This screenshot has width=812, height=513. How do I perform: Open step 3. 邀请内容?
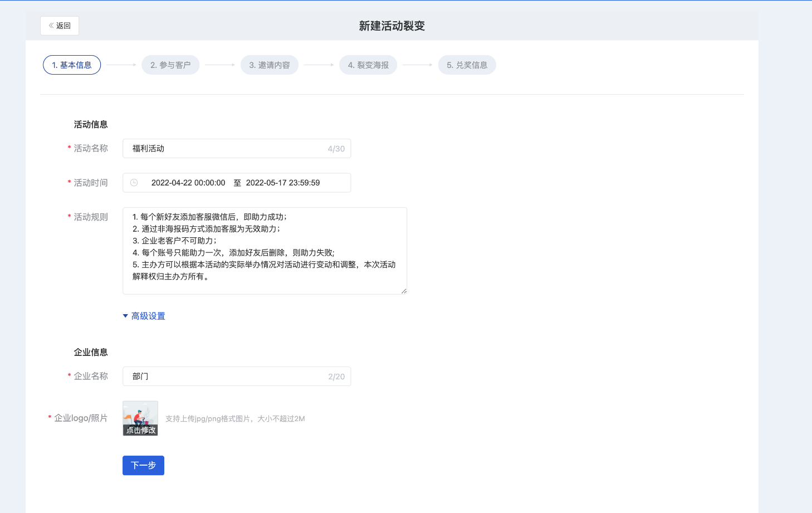pos(270,65)
